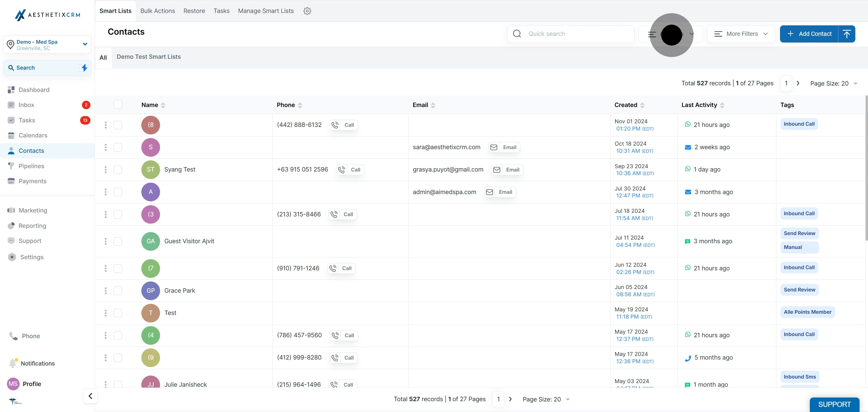
Task: Open the MS Profile avatar
Action: click(x=13, y=384)
